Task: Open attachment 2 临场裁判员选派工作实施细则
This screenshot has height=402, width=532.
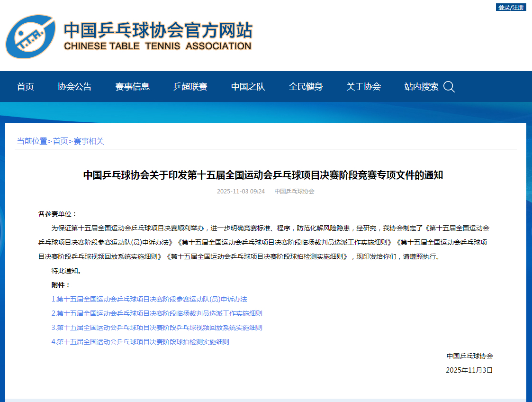Action: [x=157, y=313]
